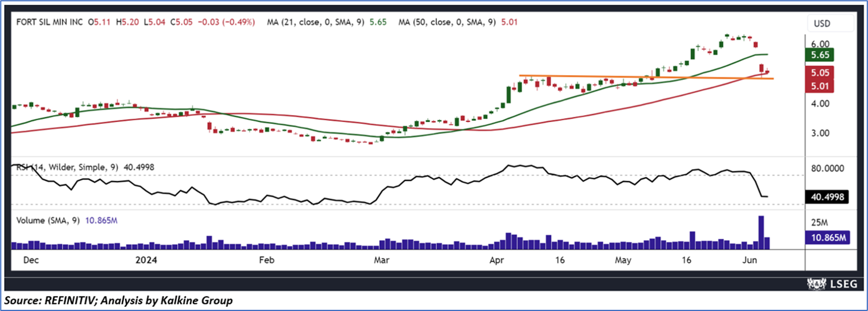
Task: Click the 3.00 price axis label
Action: [821, 133]
